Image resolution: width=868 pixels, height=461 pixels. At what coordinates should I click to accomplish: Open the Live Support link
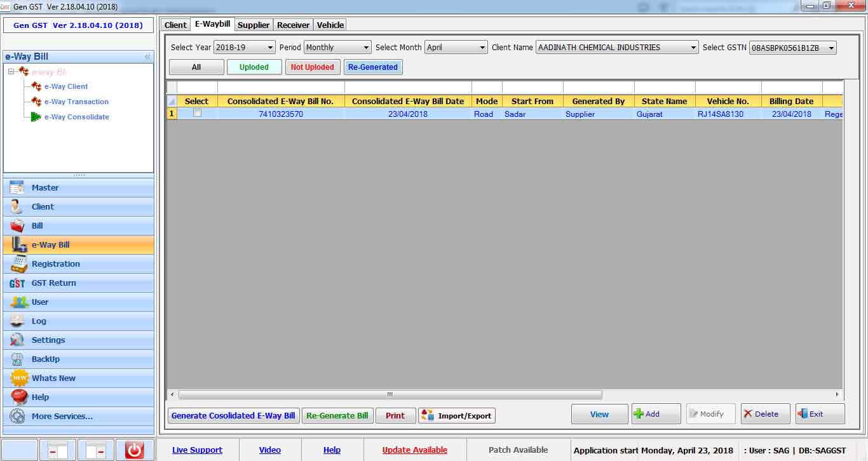pos(197,450)
